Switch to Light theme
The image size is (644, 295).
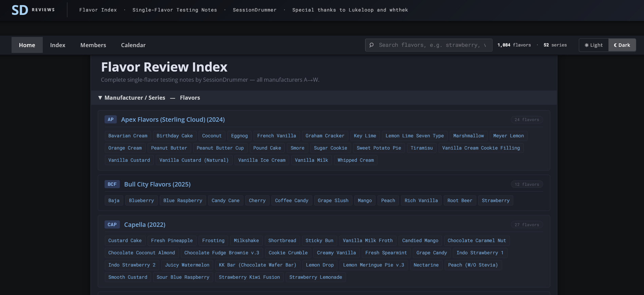(593, 45)
